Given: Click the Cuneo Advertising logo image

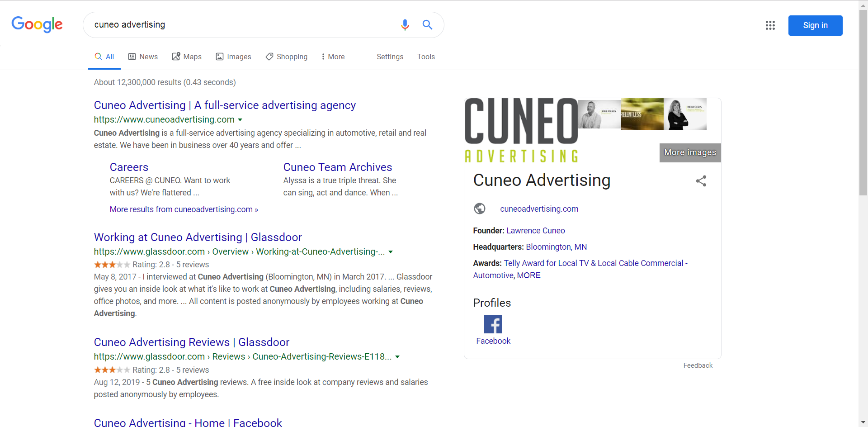Looking at the screenshot, I should (x=521, y=130).
